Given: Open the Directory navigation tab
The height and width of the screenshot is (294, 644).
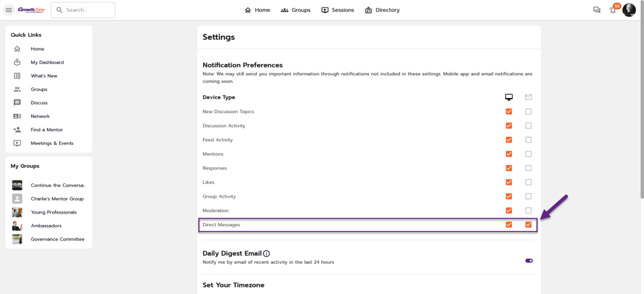Looking at the screenshot, I should (382, 10).
